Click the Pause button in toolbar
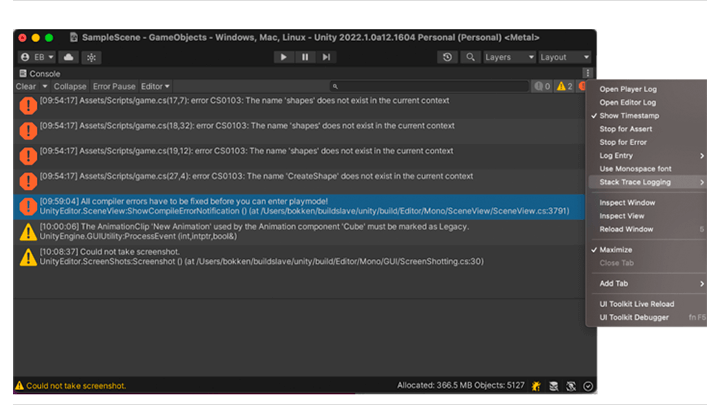720x405 pixels. pos(305,57)
